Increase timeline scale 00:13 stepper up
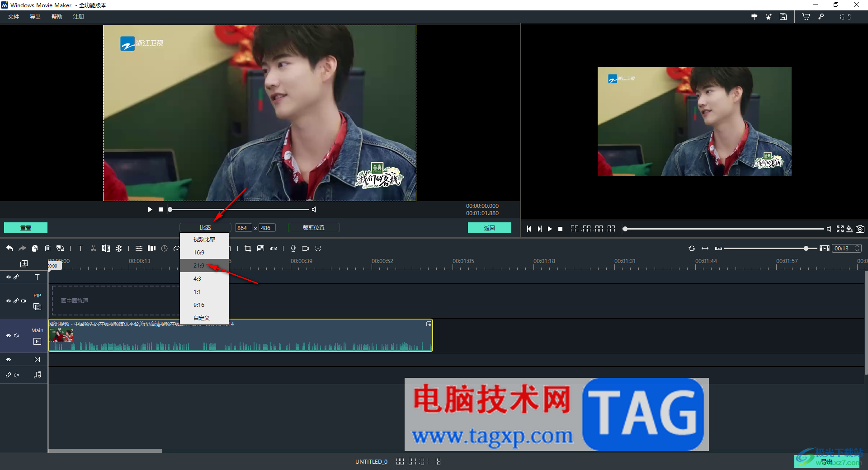 [x=857, y=246]
